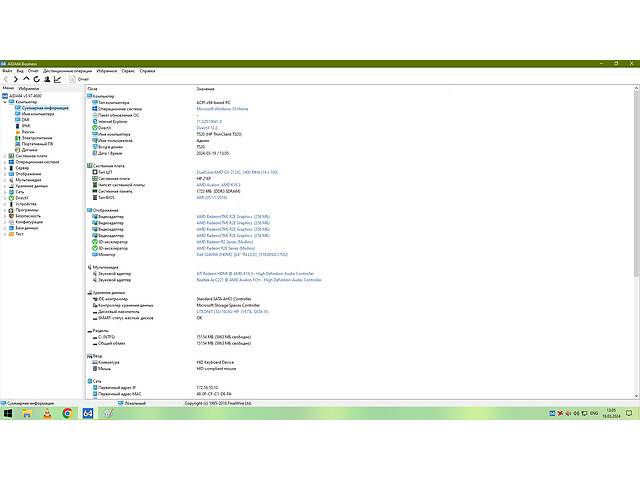The height and width of the screenshot is (480, 640).
Task: Open the ATI Radeon HDMI audio controller link
Action: click(255, 273)
